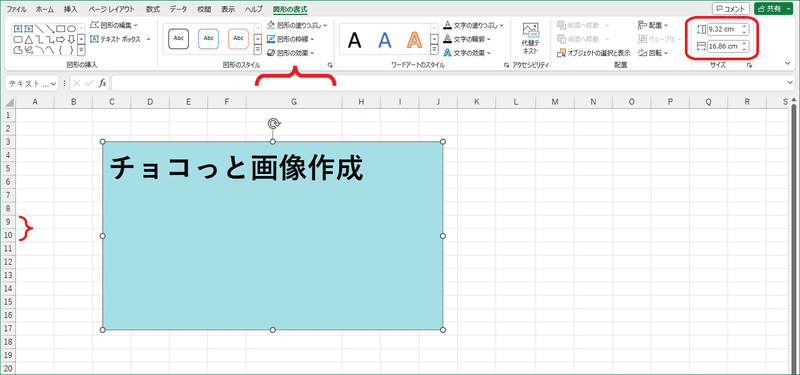Confirm entry with checkmark icon
This screenshot has width=800, height=375.
pos(89,83)
